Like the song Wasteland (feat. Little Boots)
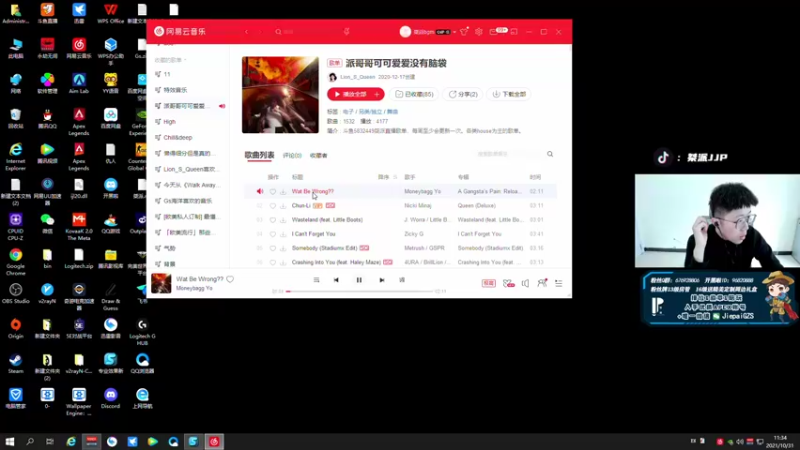Viewport: 800px width, 450px height. tap(273, 220)
